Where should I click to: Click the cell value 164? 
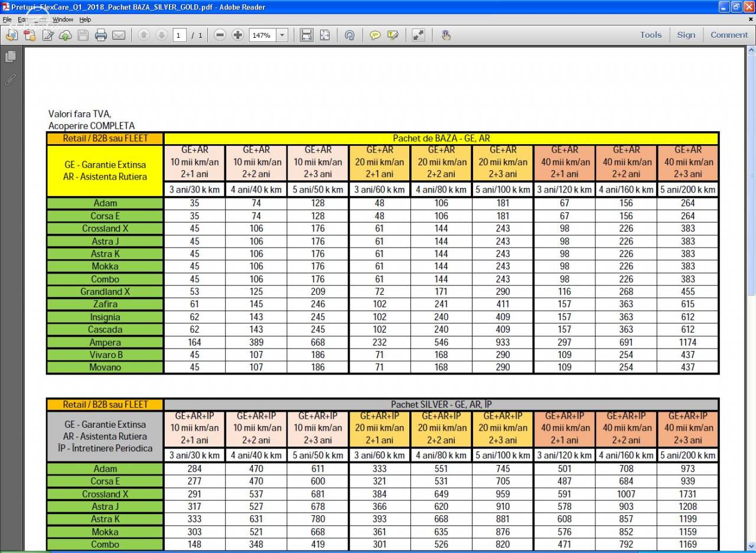194,343
